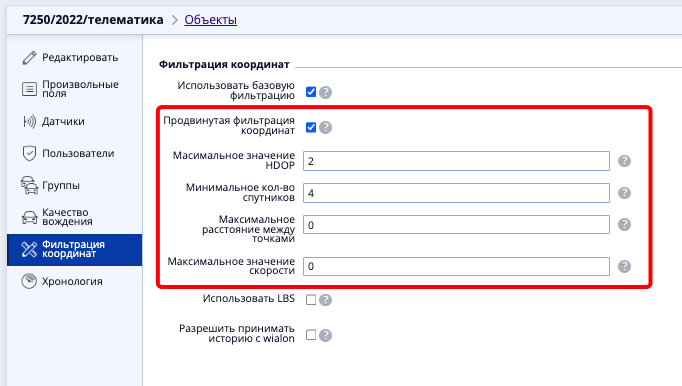Check Разрешить принимать историю с wialon
The image size is (682, 386).
click(x=311, y=335)
